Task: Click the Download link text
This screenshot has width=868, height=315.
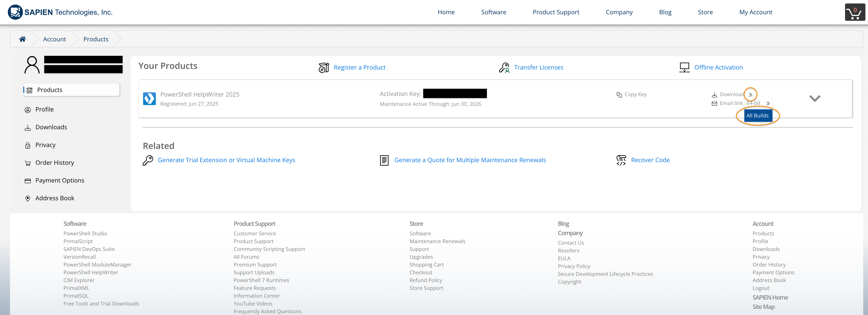Action: pyautogui.click(x=732, y=94)
